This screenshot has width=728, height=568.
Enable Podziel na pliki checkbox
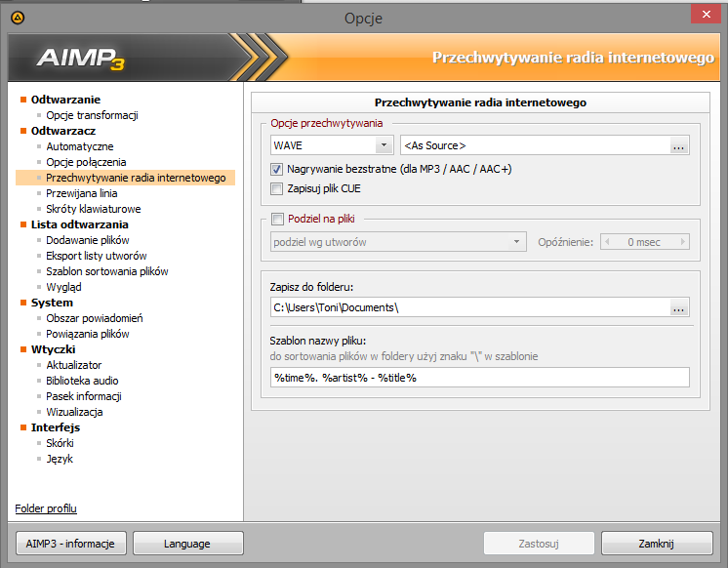(277, 220)
